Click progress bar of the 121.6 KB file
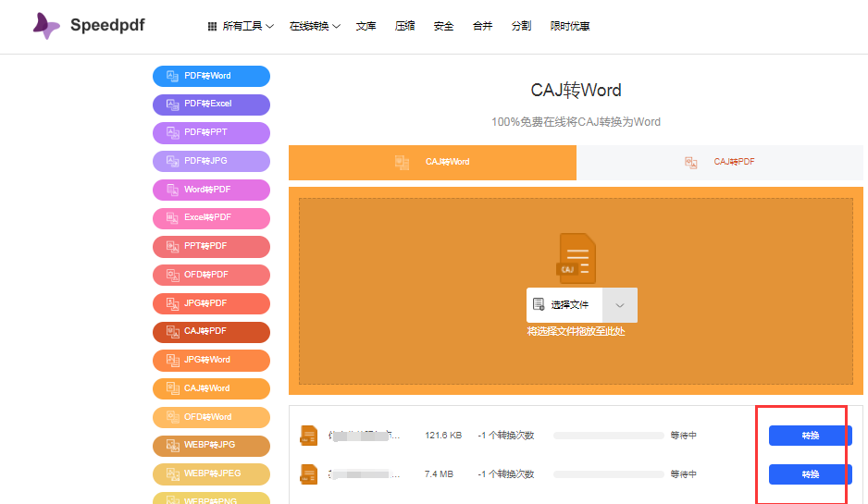The width and height of the screenshot is (868, 504). (608, 436)
